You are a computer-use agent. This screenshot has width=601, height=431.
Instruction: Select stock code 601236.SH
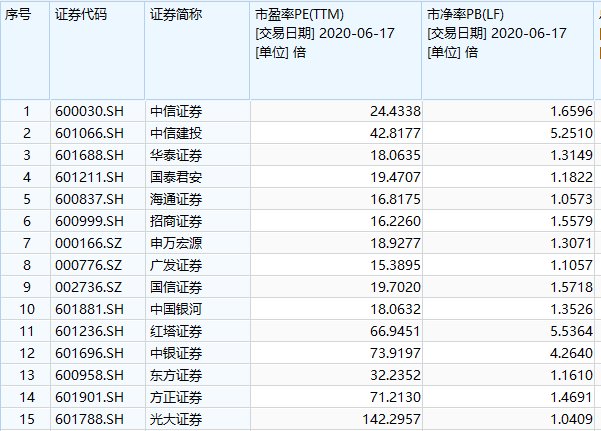point(89,331)
